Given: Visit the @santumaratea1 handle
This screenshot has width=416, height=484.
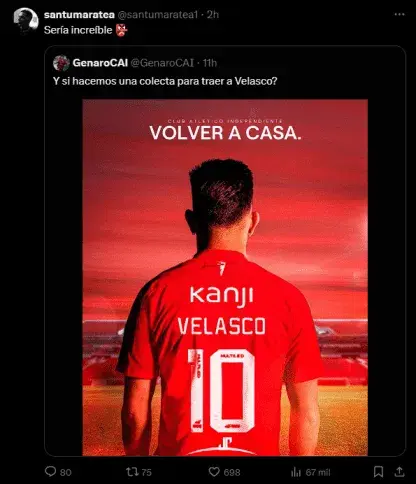Looking at the screenshot, I should 158,15.
